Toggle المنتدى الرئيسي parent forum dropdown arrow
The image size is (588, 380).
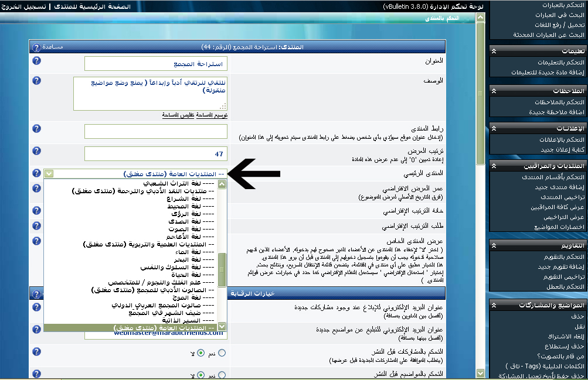(49, 173)
